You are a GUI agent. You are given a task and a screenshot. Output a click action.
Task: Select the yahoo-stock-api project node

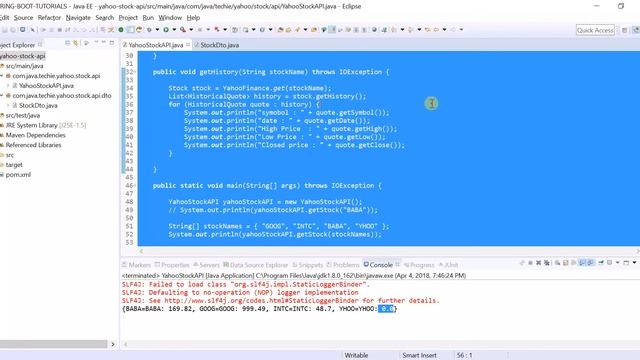22,56
